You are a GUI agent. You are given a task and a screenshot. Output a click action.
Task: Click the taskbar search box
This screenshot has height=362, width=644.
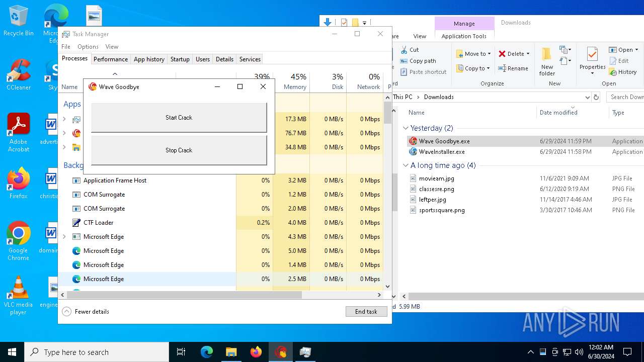click(97, 352)
